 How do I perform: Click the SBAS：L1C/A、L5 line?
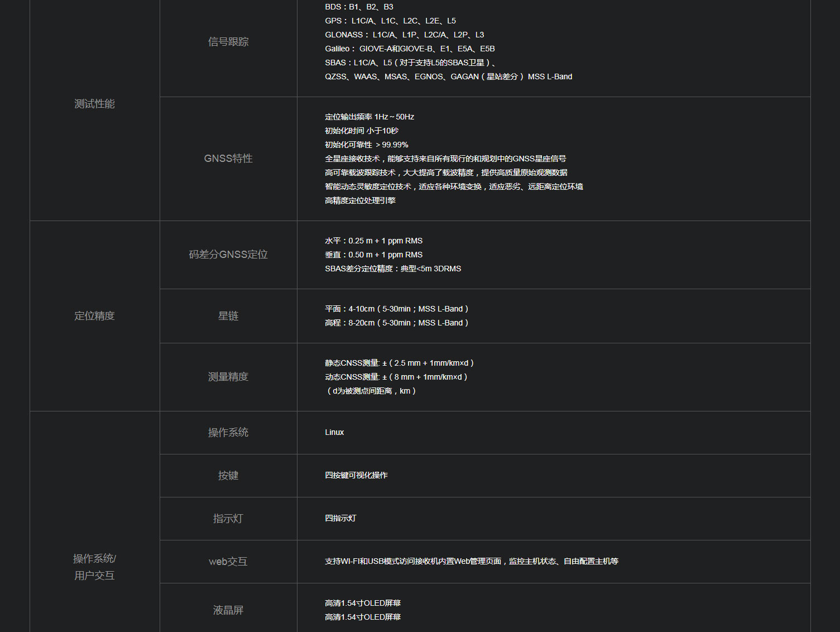(x=411, y=63)
